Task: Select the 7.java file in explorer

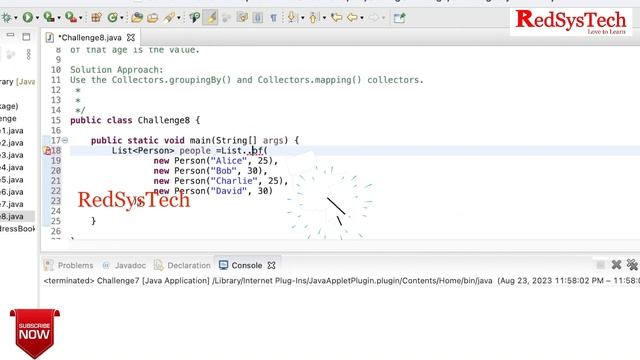Action: pos(12,204)
